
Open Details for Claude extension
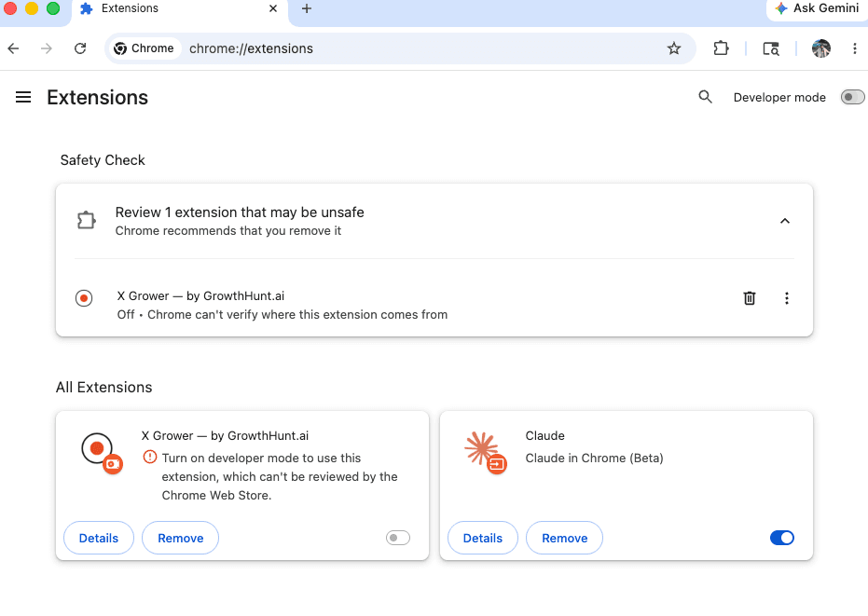pos(483,538)
